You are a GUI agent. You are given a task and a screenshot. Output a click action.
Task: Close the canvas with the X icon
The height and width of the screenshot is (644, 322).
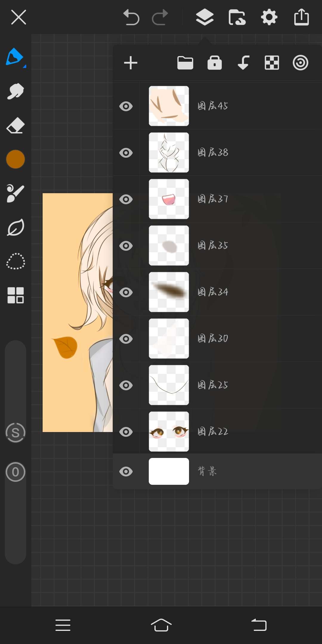click(18, 17)
